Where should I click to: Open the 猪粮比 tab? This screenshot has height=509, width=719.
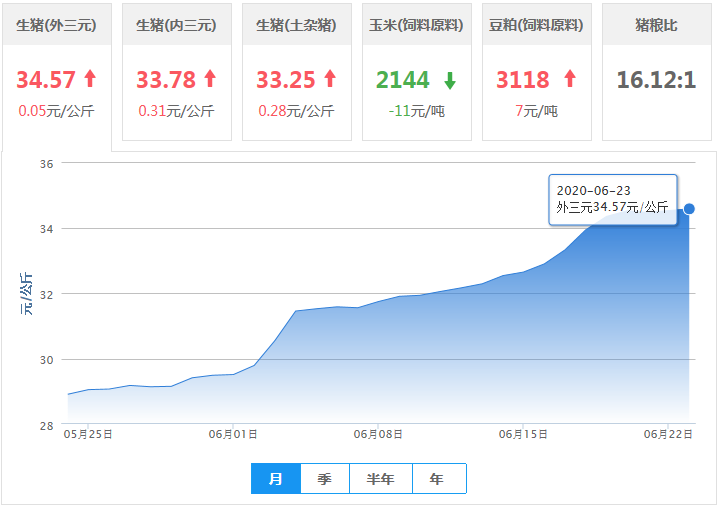656,25
